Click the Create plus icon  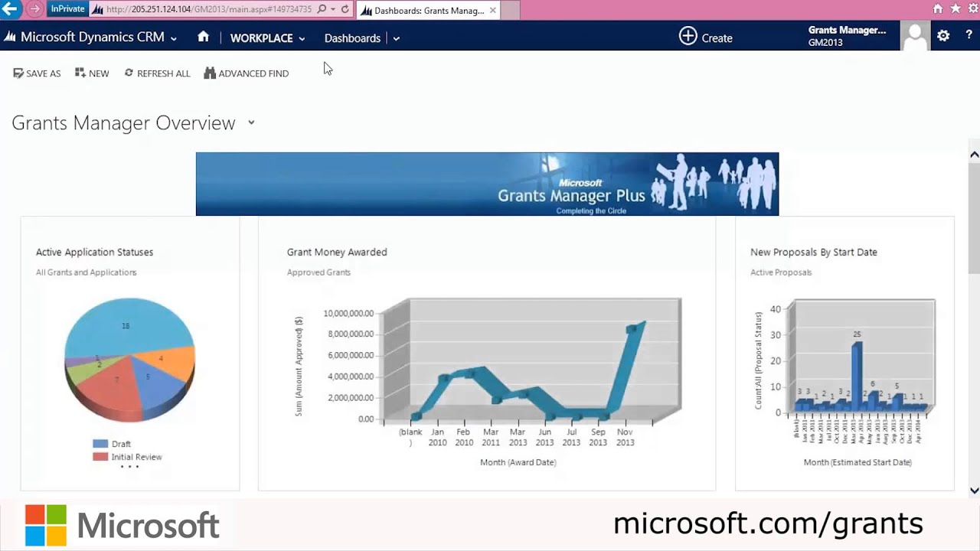[x=688, y=37]
